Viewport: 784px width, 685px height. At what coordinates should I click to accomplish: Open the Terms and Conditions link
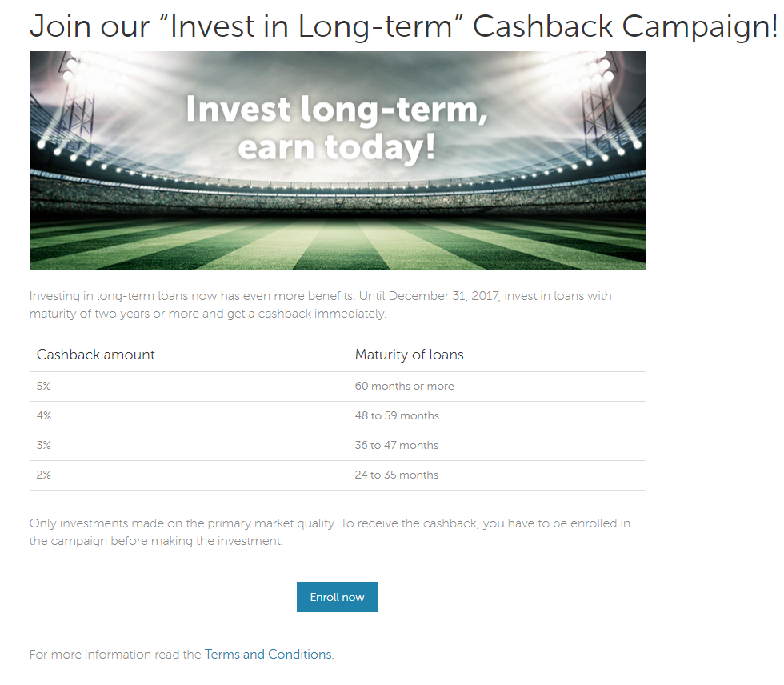268,654
